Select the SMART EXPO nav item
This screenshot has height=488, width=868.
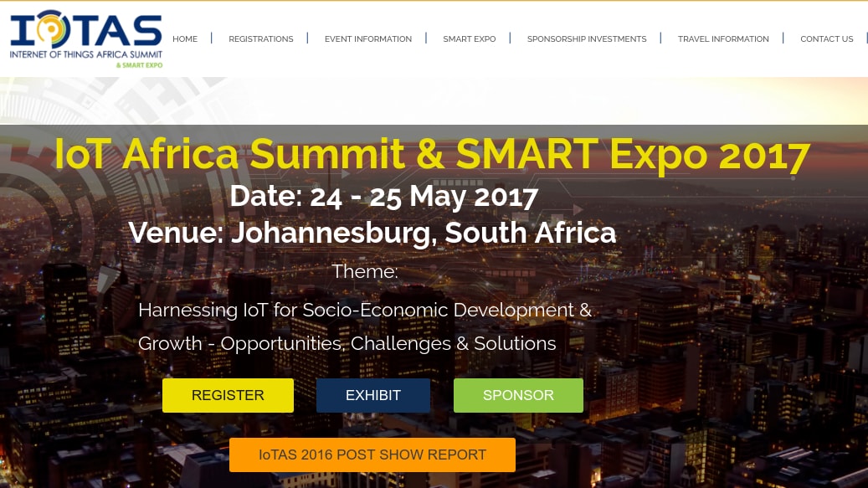pos(470,39)
